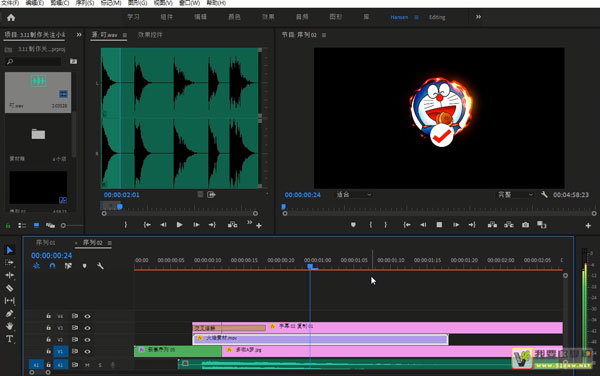The height and width of the screenshot is (376, 600).
Task: Go to the Home screen
Action: click(x=11, y=17)
